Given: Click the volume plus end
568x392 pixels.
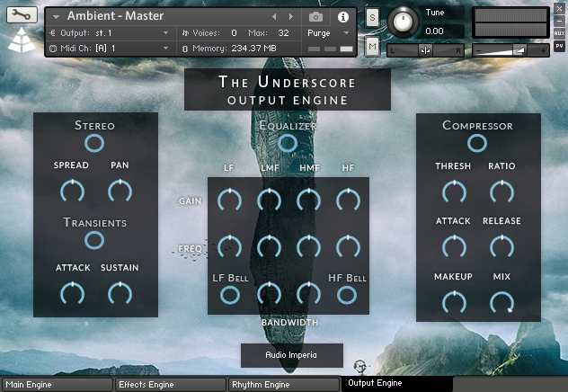Looking at the screenshot, I should (x=543, y=51).
